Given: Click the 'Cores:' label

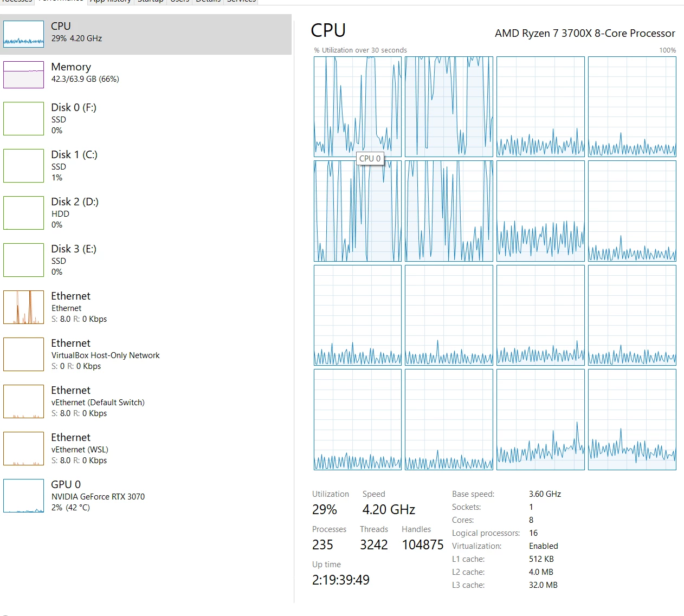Looking at the screenshot, I should click(x=463, y=520).
